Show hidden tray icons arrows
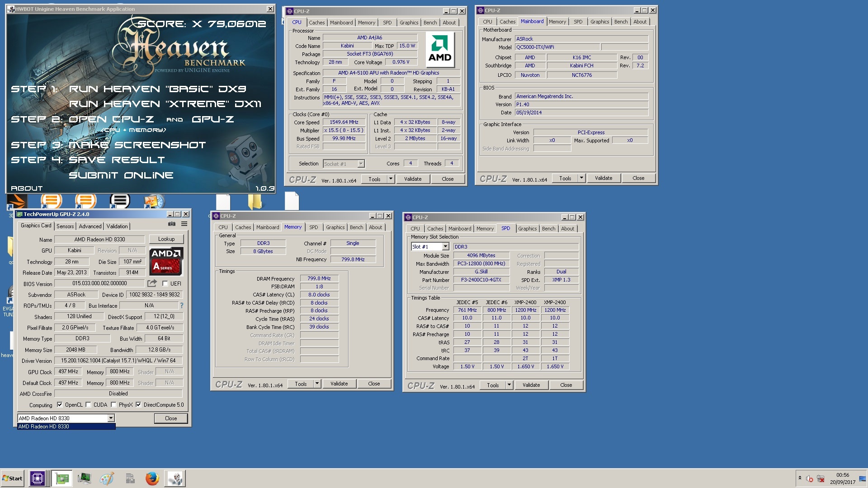Viewport: 868px width, 488px height. (x=800, y=478)
